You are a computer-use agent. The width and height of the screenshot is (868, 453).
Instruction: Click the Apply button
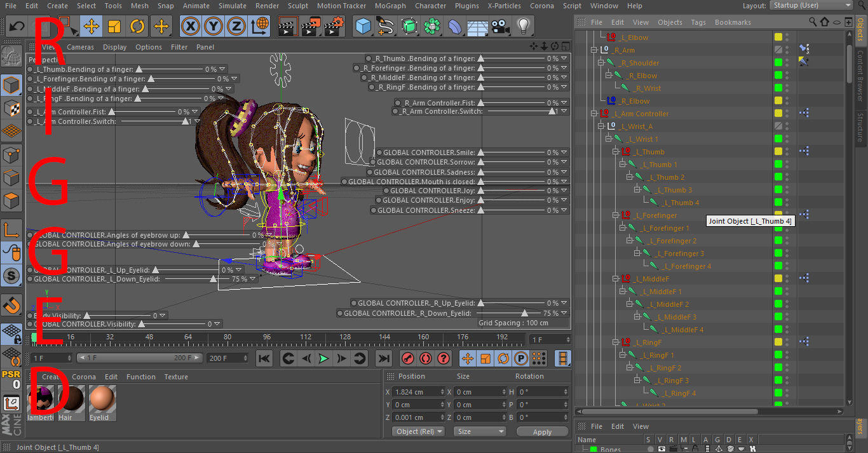(543, 431)
